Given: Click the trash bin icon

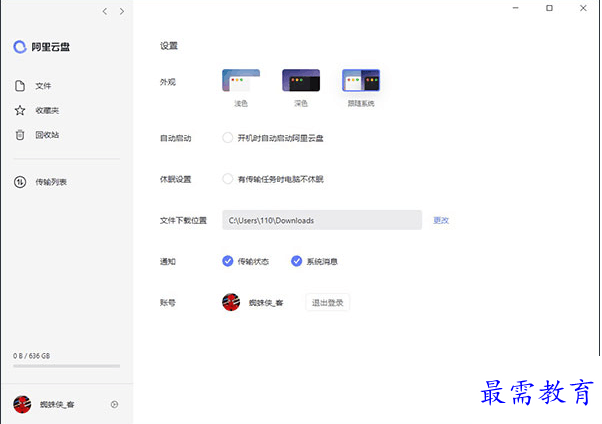Looking at the screenshot, I should click(20, 135).
